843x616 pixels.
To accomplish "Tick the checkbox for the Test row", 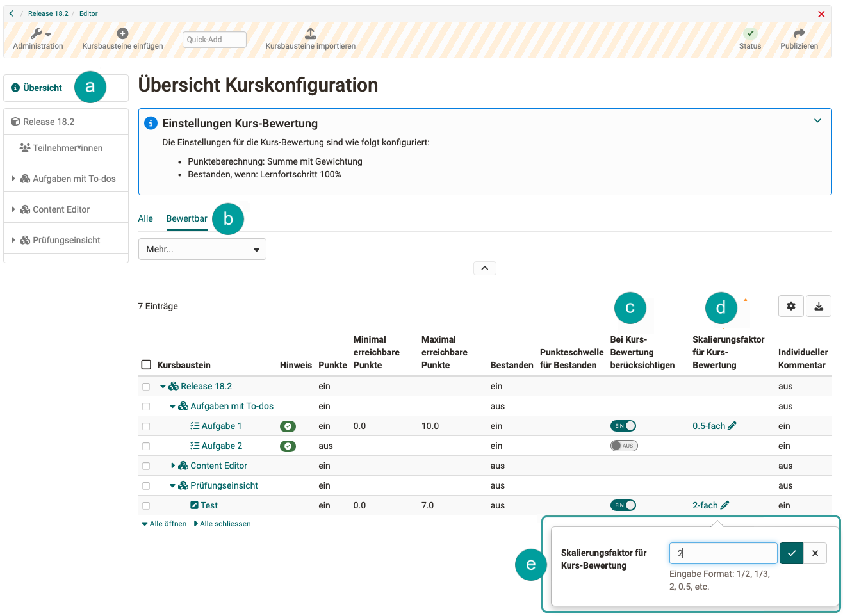I will coord(146,506).
